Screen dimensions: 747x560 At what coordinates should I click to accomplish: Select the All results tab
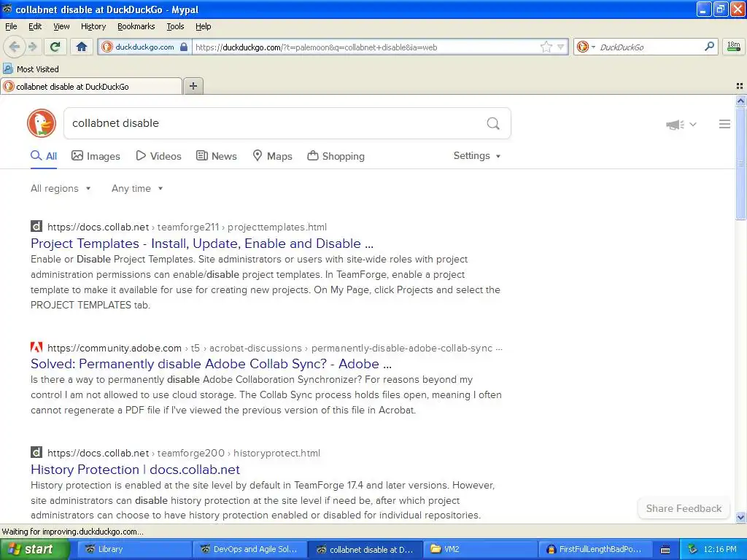[44, 156]
